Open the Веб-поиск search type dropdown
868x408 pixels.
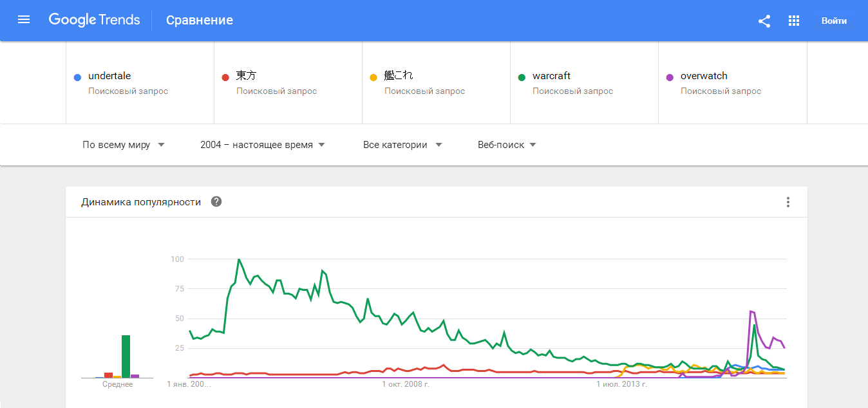(x=507, y=145)
